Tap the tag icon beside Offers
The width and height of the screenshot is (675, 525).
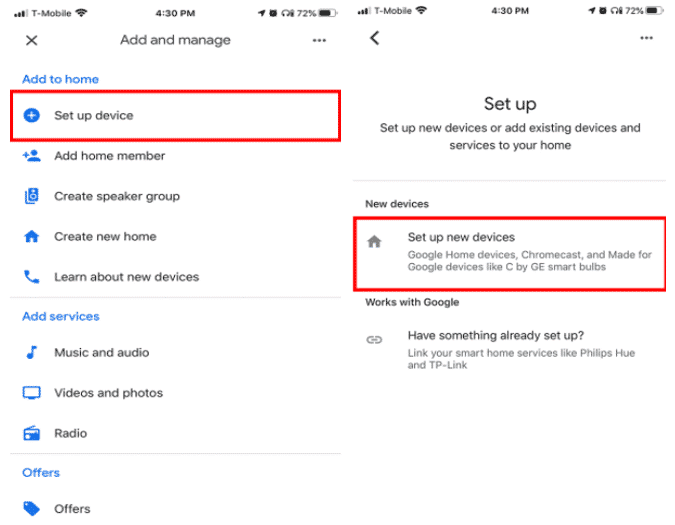[x=31, y=509]
